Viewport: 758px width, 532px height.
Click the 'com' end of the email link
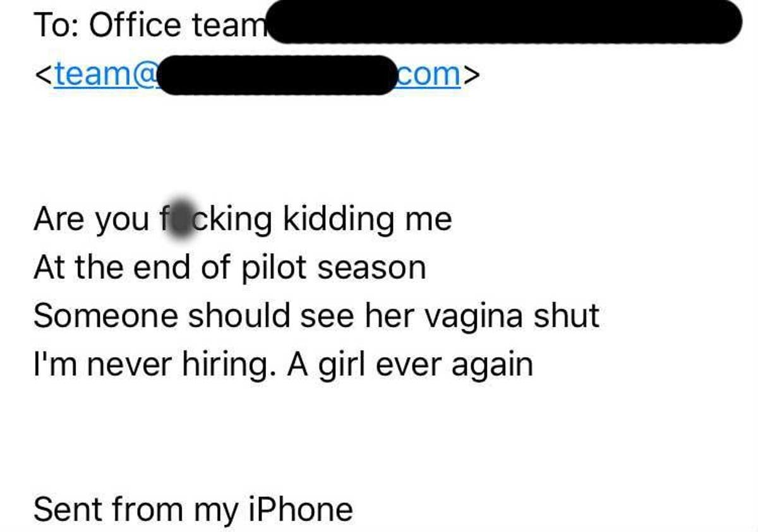click(x=431, y=74)
